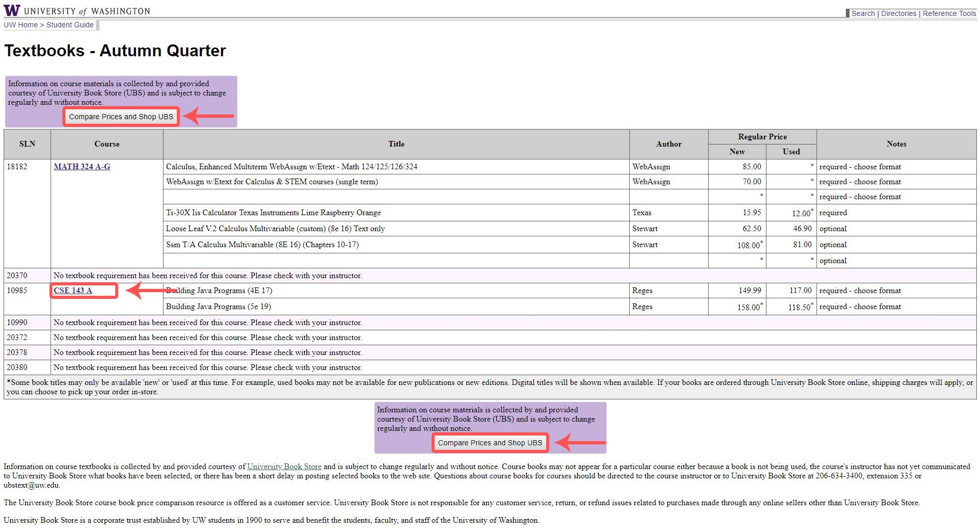
Task: Select title Loose Leaf V.2 Calculus Multivariable
Action: tap(275, 229)
